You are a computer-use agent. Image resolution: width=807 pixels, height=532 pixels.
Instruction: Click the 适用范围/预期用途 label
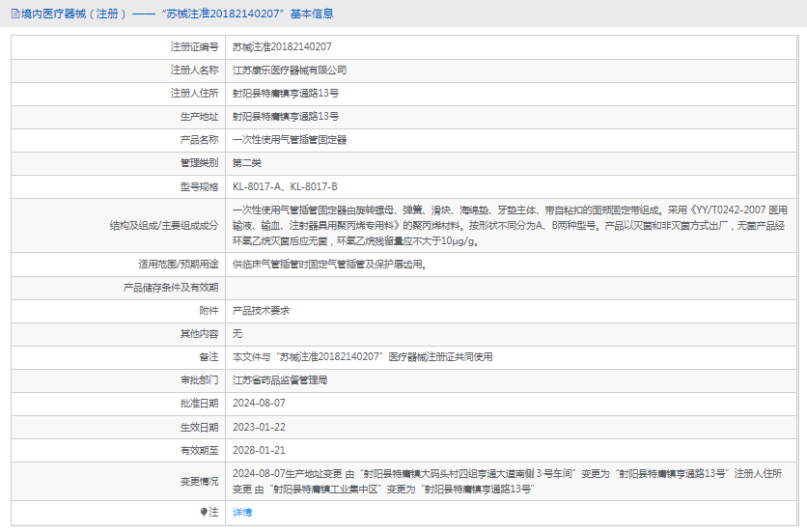[x=178, y=265]
